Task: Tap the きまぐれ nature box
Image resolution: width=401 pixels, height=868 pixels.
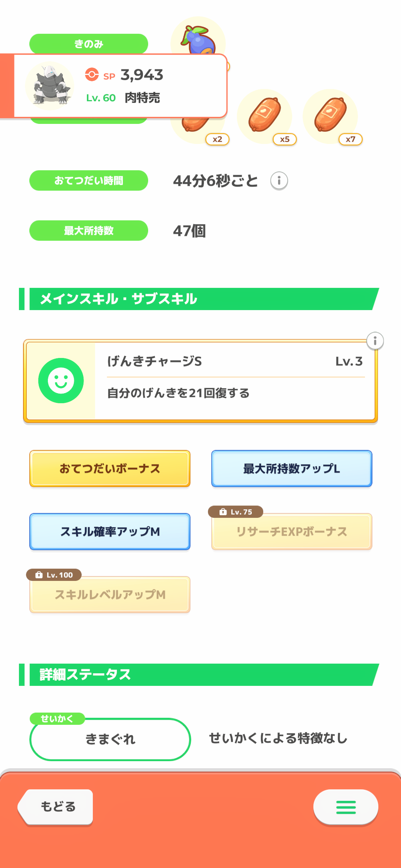Action: click(110, 739)
